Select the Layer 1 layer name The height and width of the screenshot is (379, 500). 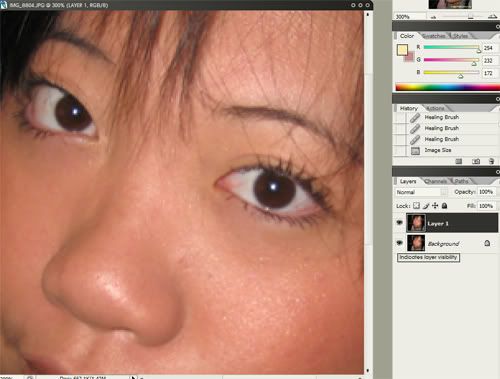click(438, 224)
